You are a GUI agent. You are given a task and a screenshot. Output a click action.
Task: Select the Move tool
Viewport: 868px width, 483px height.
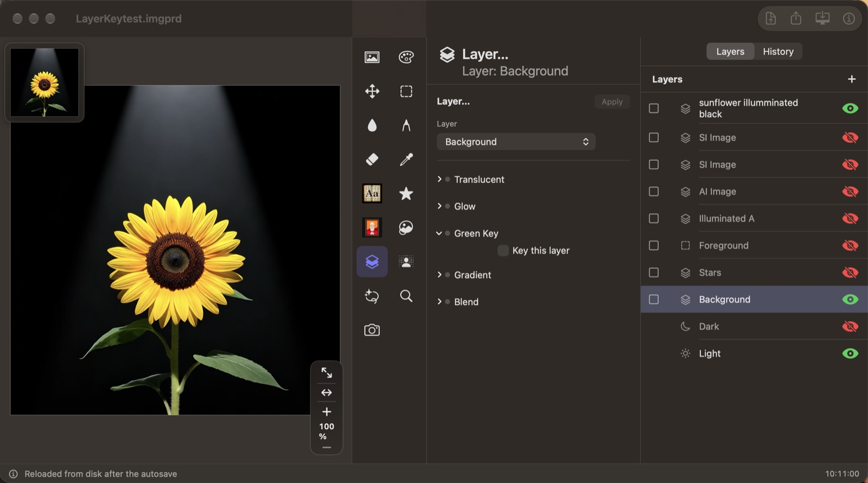[372, 91]
